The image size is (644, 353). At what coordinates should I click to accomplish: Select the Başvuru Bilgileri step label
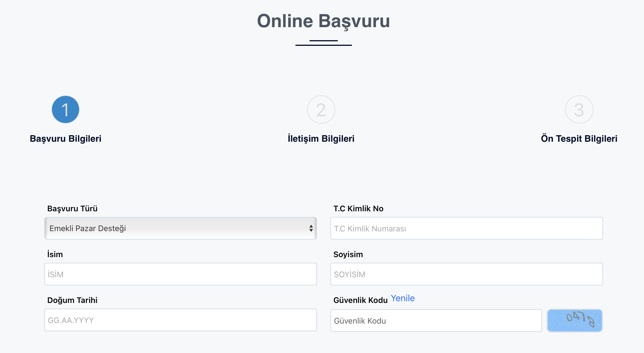66,139
